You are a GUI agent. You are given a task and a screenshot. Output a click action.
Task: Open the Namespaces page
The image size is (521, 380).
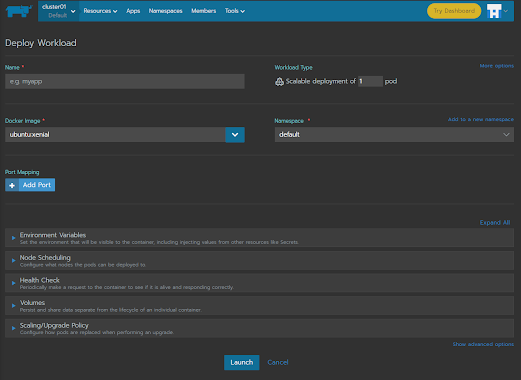click(166, 11)
